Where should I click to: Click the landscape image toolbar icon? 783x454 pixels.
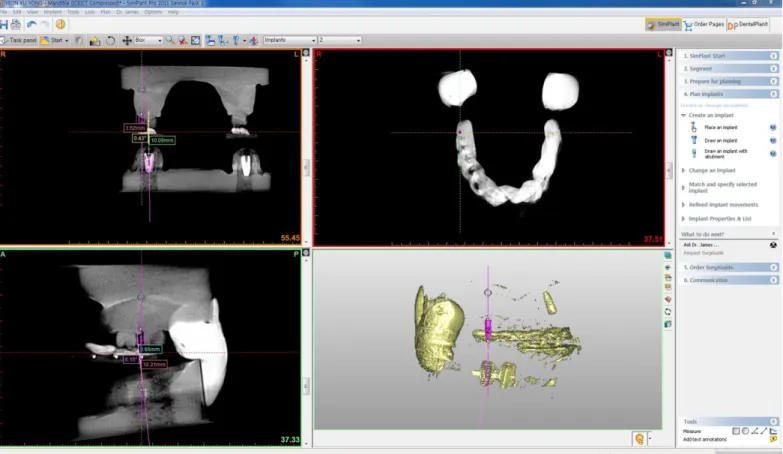[95, 40]
